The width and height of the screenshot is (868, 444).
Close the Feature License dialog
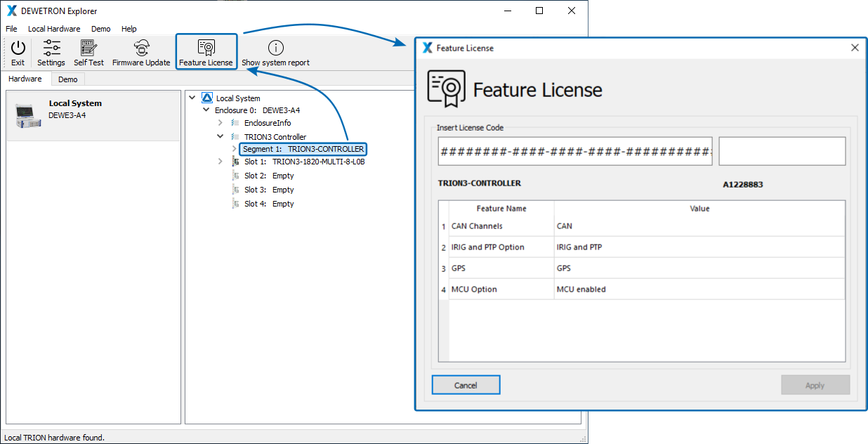pos(855,48)
